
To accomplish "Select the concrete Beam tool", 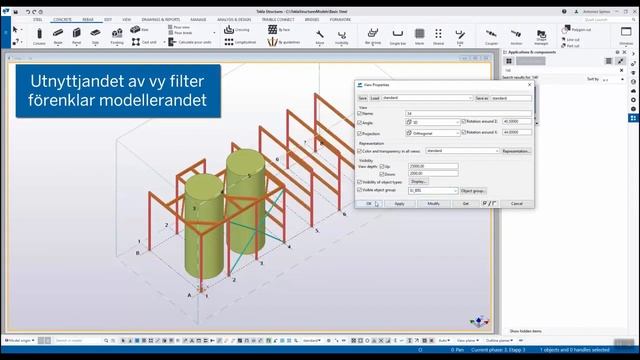I will coord(58,36).
